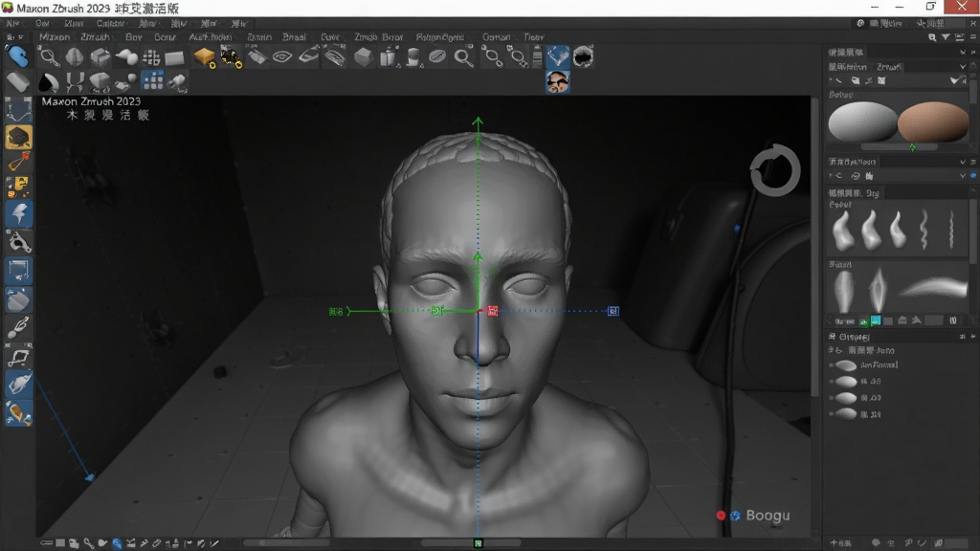Click the second magnifier icon near chain links

pyautogui.click(x=463, y=58)
